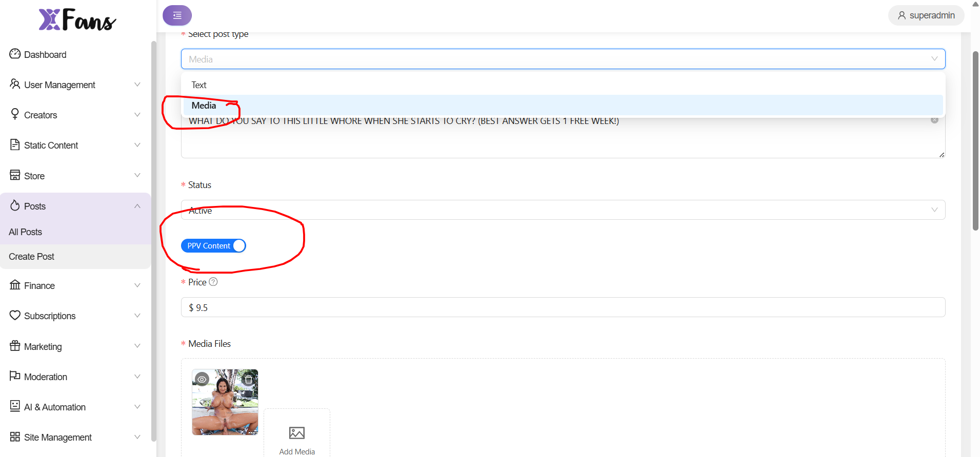Click the Store icon in the sidebar
This screenshot has height=457, width=980.
[15, 175]
